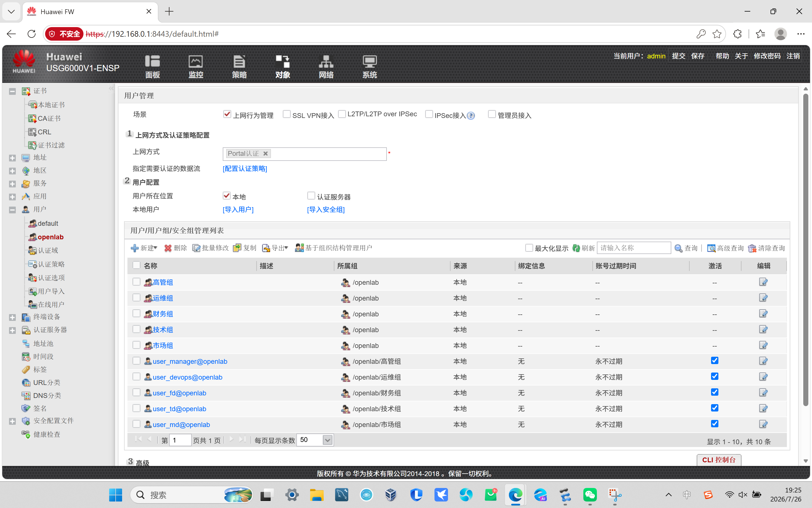Enable the SSL VPN接入 checkbox
The height and width of the screenshot is (508, 812).
point(286,114)
